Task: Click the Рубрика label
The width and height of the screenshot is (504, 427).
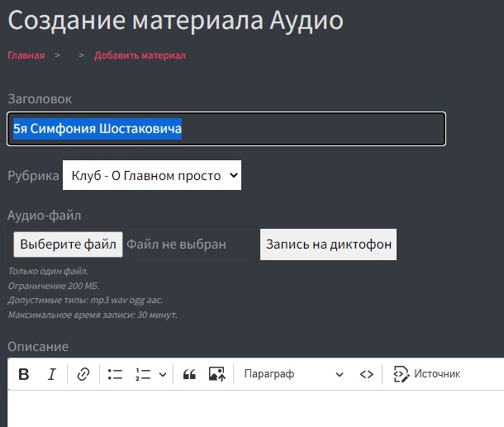Action: 33,176
